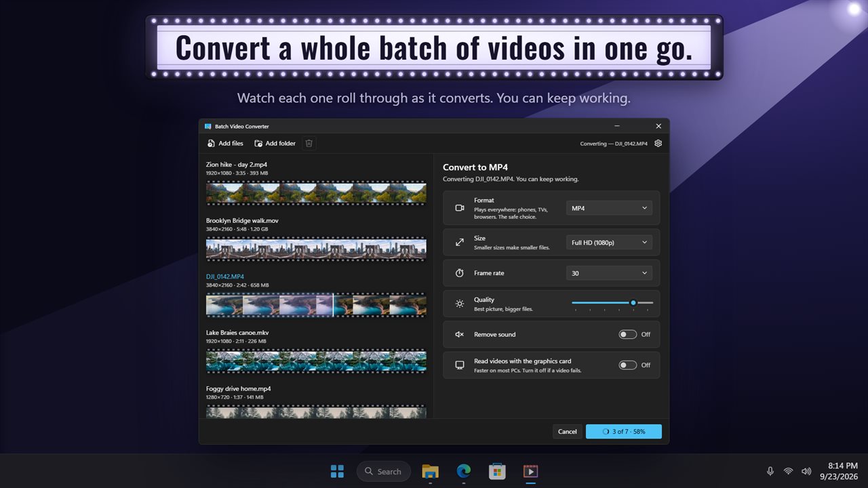
Task: Open the Windows Start menu
Action: [336, 471]
